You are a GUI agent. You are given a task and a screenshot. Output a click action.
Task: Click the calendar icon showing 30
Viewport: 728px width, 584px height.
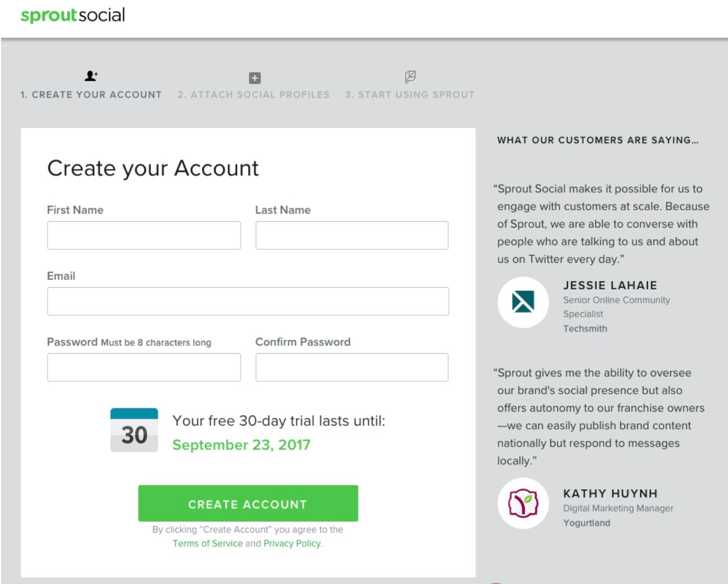tap(134, 429)
